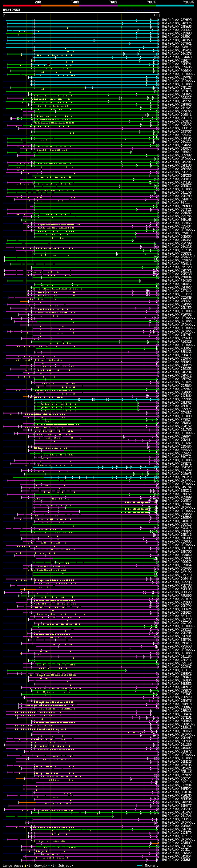
Task: Select hit UniRef100_Q9LIE8
Action: pyautogui.click(x=177, y=118)
